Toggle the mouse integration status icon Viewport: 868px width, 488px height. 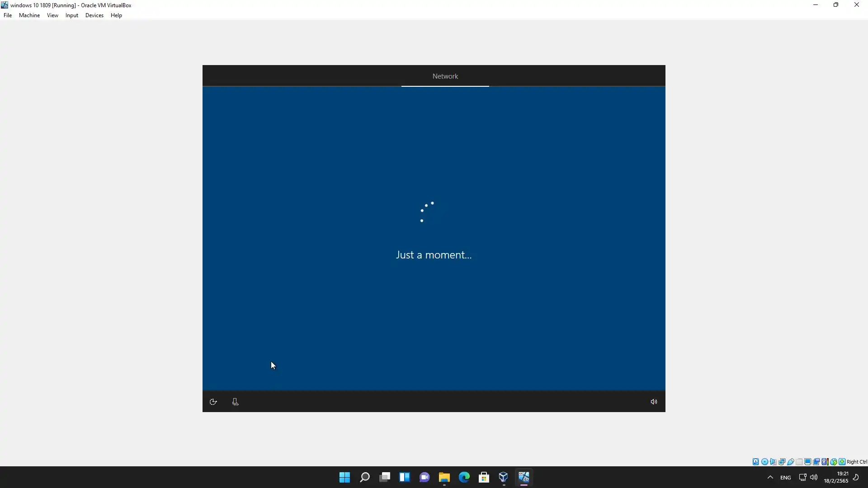coord(833,462)
